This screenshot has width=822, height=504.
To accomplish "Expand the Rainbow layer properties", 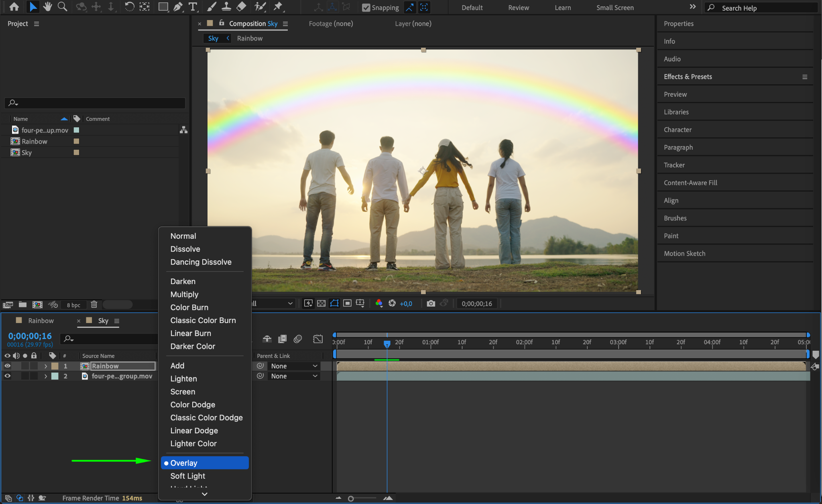I will [46, 366].
